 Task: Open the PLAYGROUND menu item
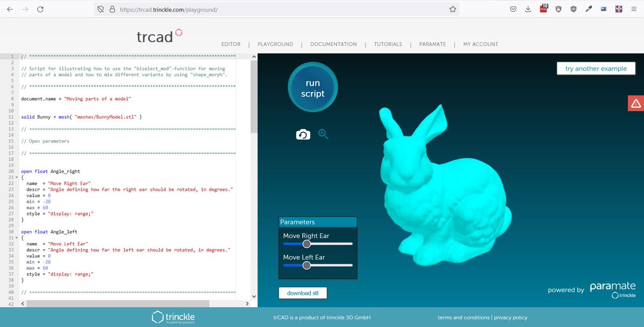click(275, 44)
